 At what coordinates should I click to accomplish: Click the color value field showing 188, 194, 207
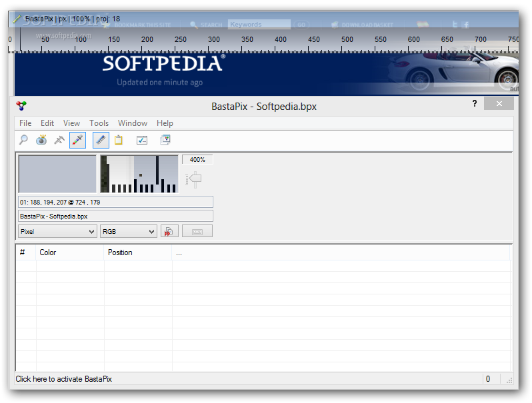point(115,202)
